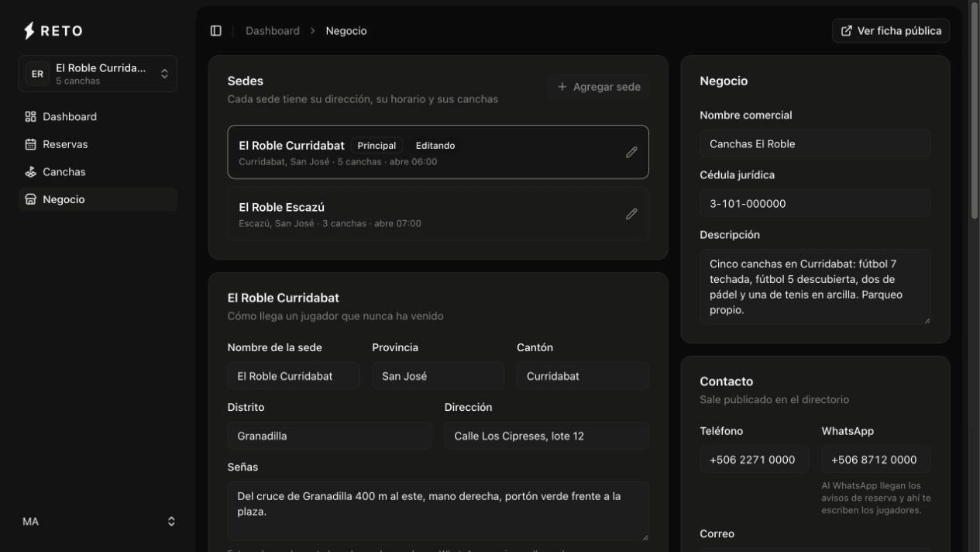Click the Negocio store icon in sidebar
This screenshot has width=980, height=552.
pyautogui.click(x=31, y=199)
